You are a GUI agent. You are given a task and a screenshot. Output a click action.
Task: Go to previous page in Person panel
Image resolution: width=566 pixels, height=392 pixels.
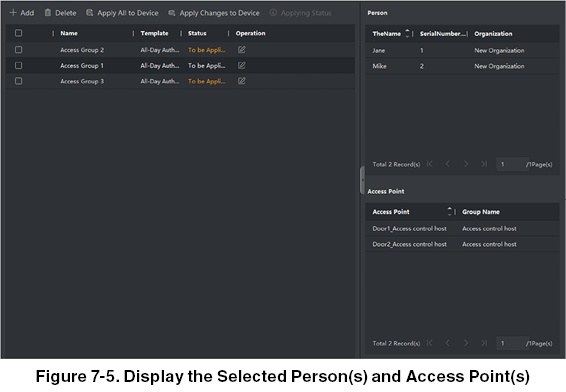(x=448, y=164)
